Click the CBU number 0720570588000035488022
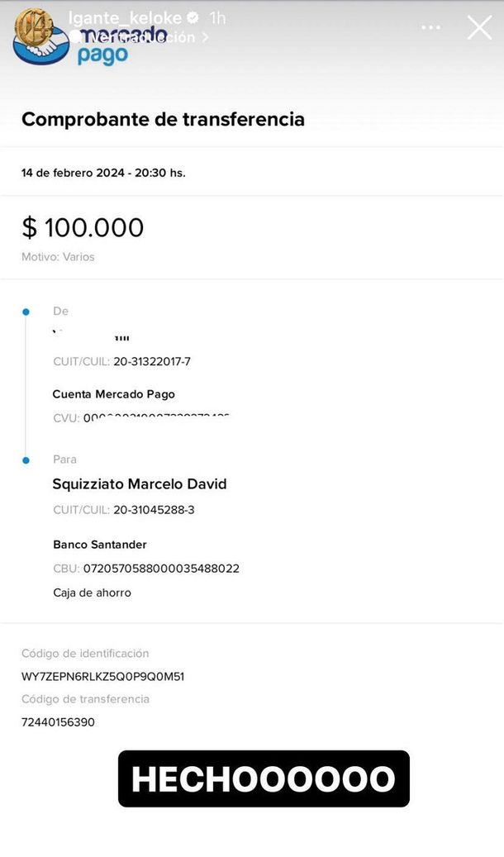The height and width of the screenshot is (857, 504). coord(161,569)
